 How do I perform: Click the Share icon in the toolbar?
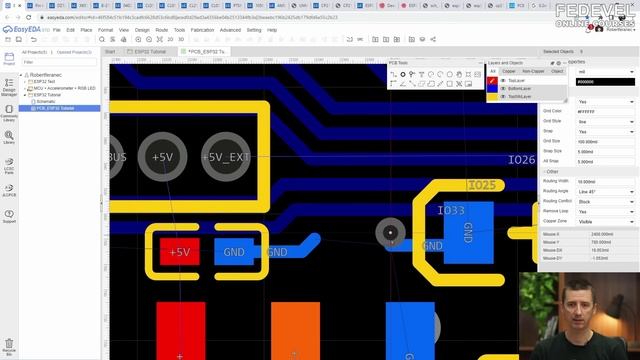[x=433, y=40]
